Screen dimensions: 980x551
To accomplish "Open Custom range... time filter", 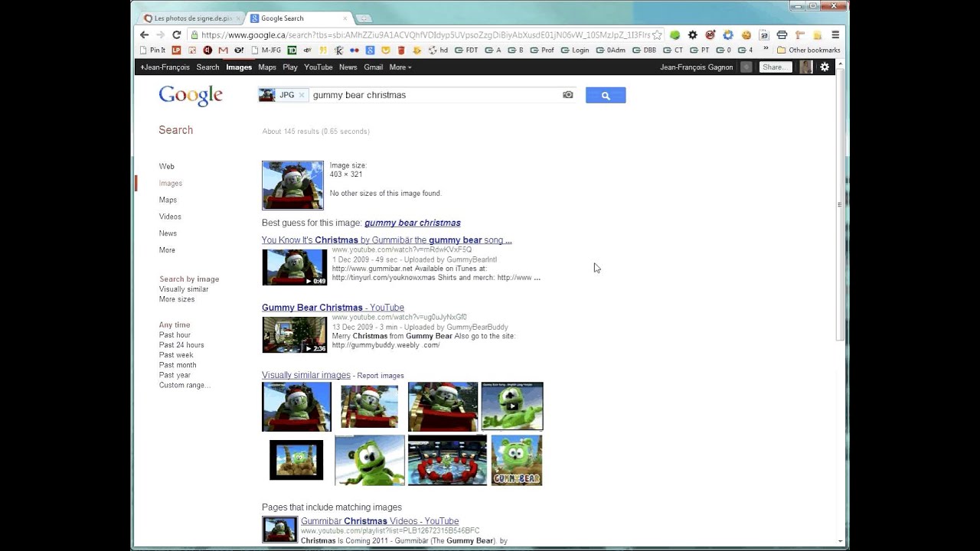I will (x=185, y=385).
